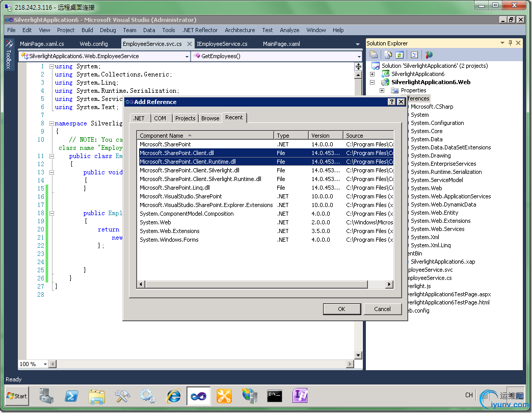Collapse the public Empl method at line 18
Image resolution: width=532 pixels, height=413 pixels.
click(x=51, y=213)
